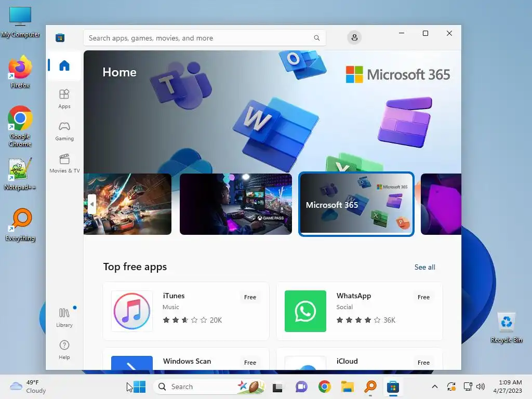
Task: Click the Microsoft Store logo icon
Action: (x=60, y=37)
